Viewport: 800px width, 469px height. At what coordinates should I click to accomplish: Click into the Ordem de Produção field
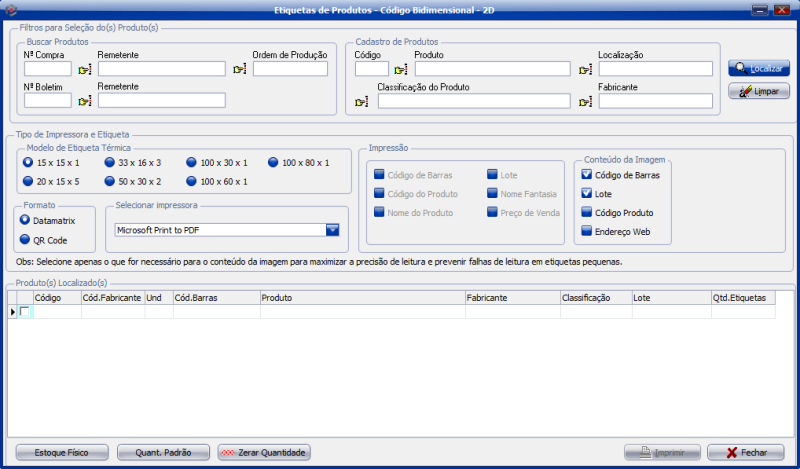290,69
